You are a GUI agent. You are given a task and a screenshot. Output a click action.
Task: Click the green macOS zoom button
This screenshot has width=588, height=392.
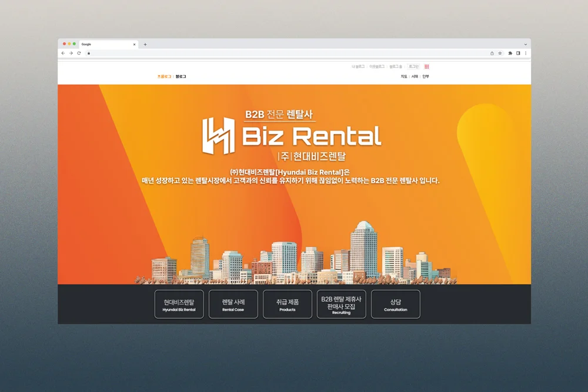(x=74, y=44)
